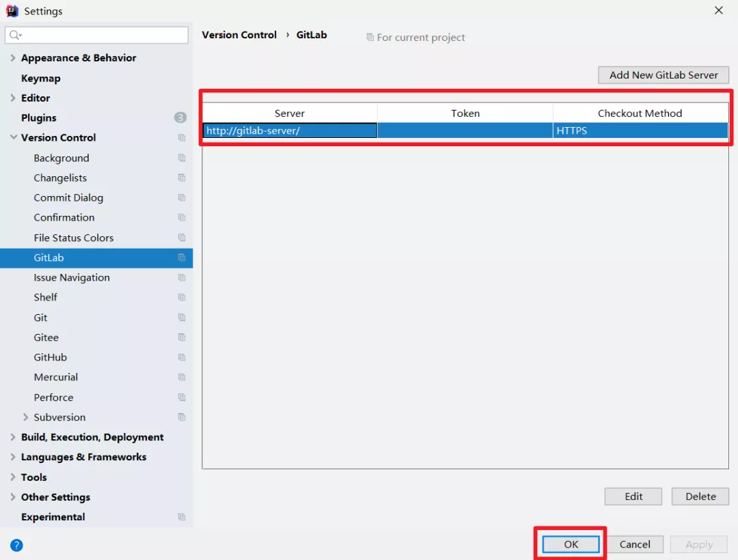This screenshot has width=738, height=560.
Task: Click project-level icon beside Mercurial
Action: click(182, 377)
